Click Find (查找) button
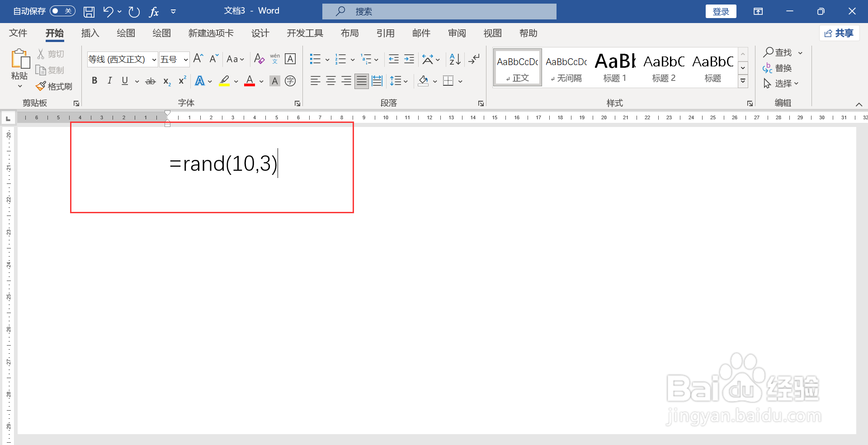868x445 pixels. [x=778, y=53]
